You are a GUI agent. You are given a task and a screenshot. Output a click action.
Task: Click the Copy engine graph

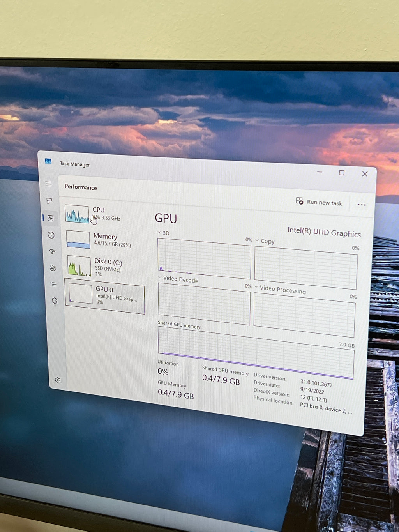click(x=306, y=268)
